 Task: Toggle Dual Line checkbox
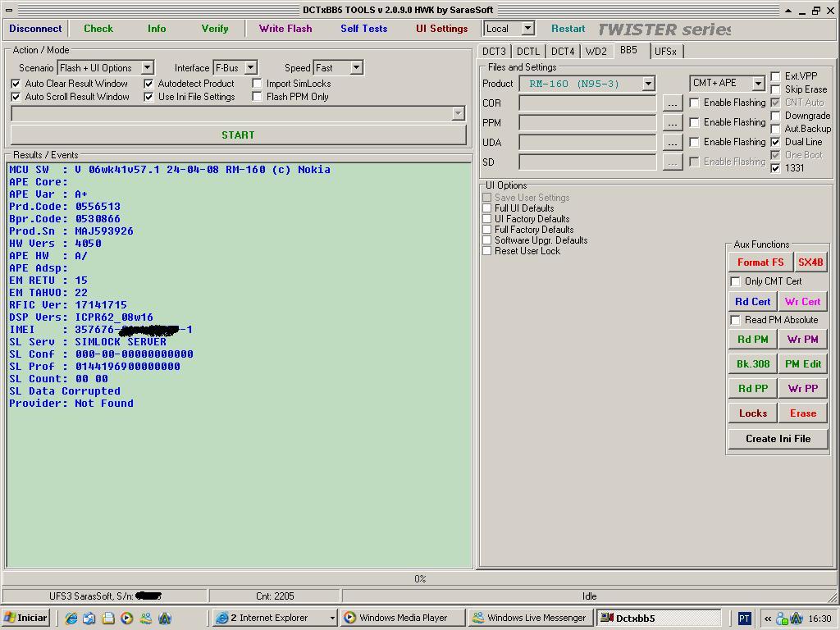click(775, 142)
